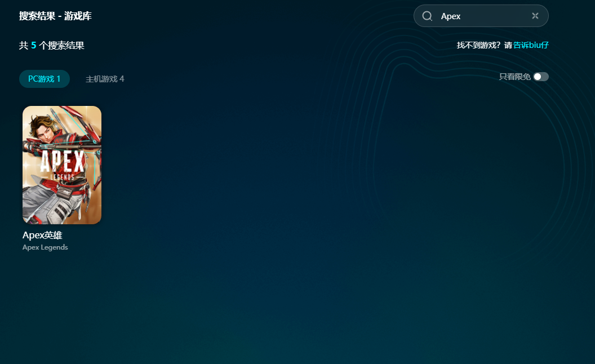Click the 找不到游戏? 请 prompt text
Viewport: 595px width, 364px height.
click(x=484, y=45)
